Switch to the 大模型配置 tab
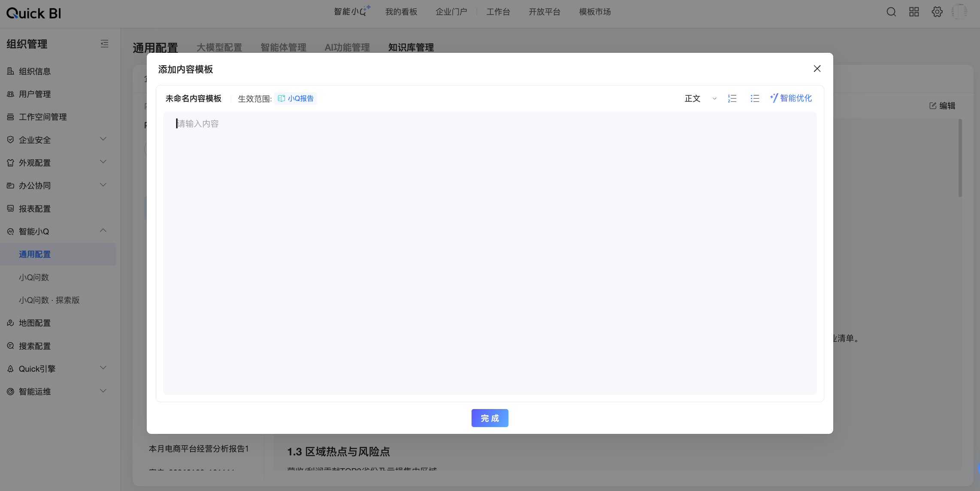This screenshot has height=491, width=980. tap(219, 47)
